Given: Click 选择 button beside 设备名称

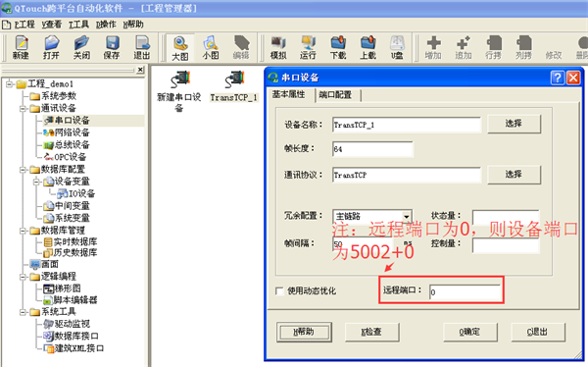Looking at the screenshot, I should [x=514, y=124].
